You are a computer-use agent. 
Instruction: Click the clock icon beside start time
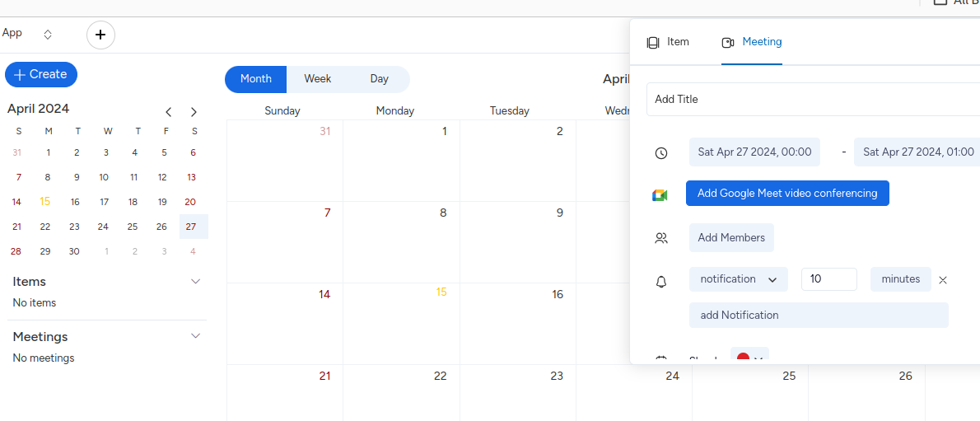click(660, 153)
